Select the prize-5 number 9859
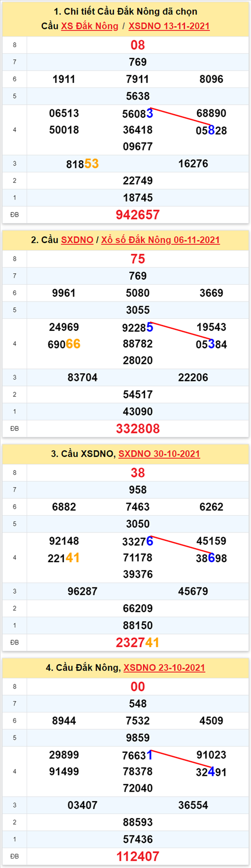Image resolution: width=251 pixels, height=868 pixels. tap(138, 738)
